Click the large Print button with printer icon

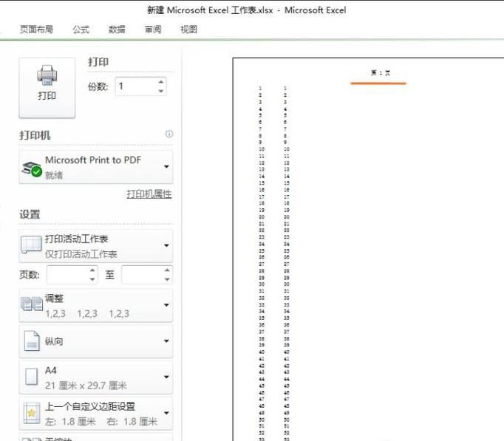[47, 88]
